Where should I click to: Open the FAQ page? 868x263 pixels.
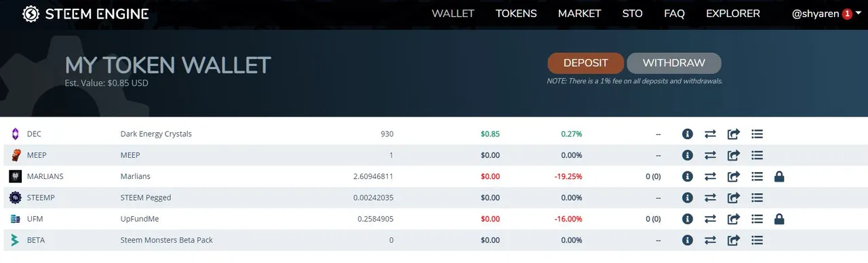[675, 14]
